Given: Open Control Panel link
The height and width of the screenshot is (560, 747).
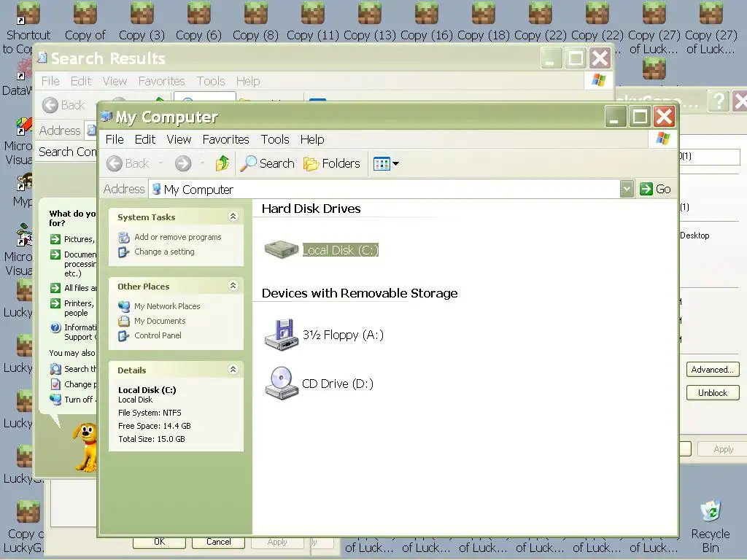Looking at the screenshot, I should pos(158,335).
